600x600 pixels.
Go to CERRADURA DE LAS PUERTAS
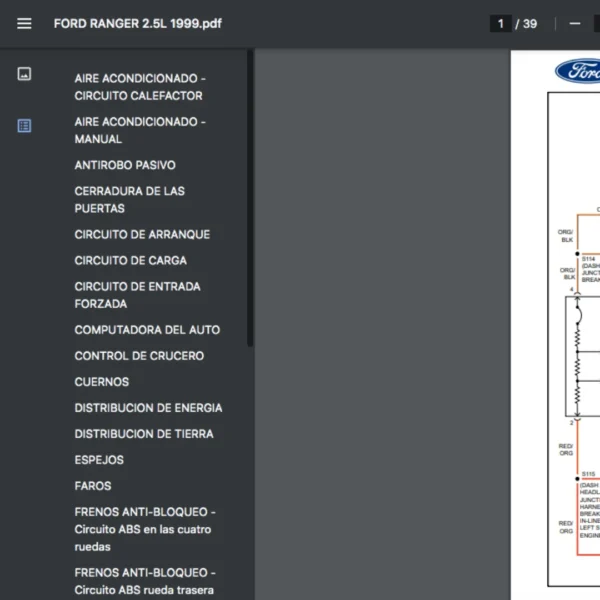(130, 200)
